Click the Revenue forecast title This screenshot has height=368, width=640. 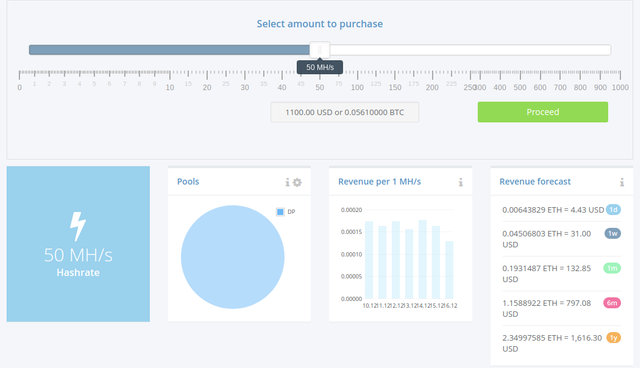pos(535,182)
